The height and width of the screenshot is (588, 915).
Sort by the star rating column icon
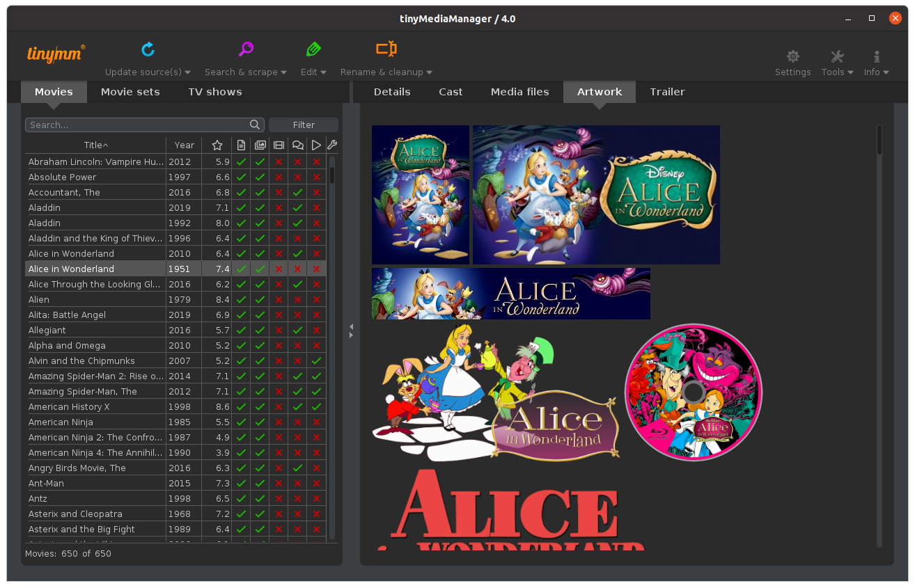pos(217,145)
